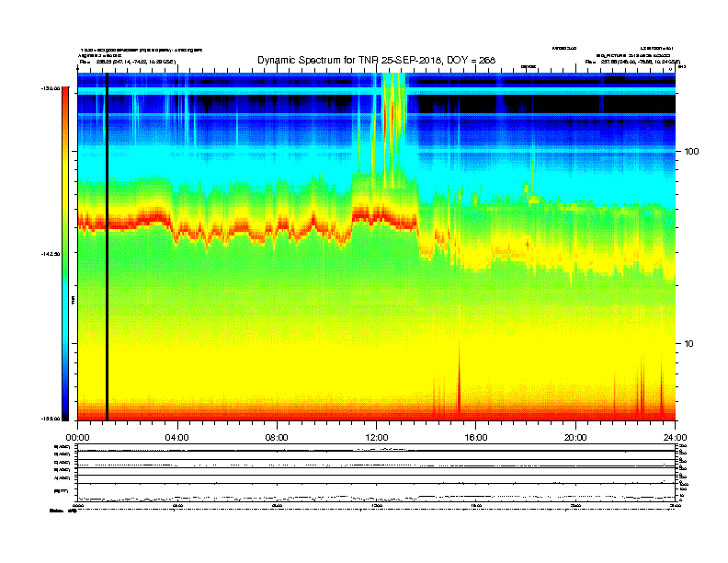The height and width of the screenshot is (563, 728).
Task: Click the bottom strip chart panel below spectrum
Action: click(376, 473)
